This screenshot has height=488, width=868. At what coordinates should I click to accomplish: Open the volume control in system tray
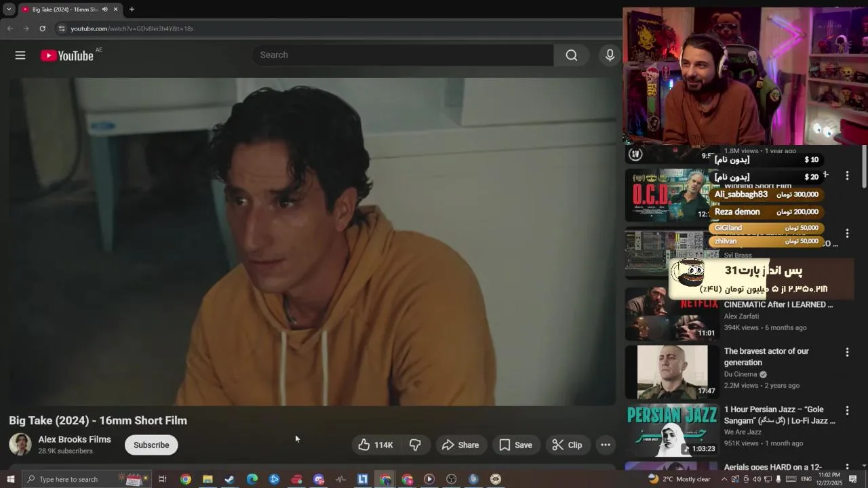point(756,479)
